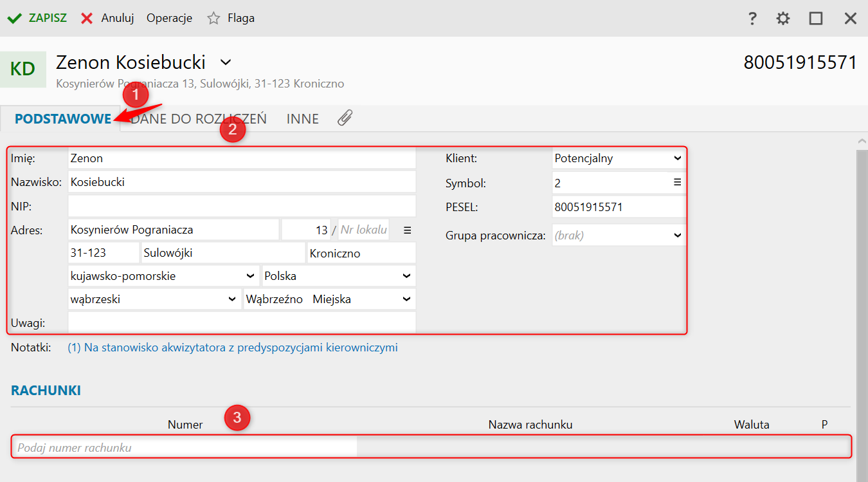Click the green ZAPISZ save checkmark
This screenshot has width=868, height=482.
(x=14, y=19)
